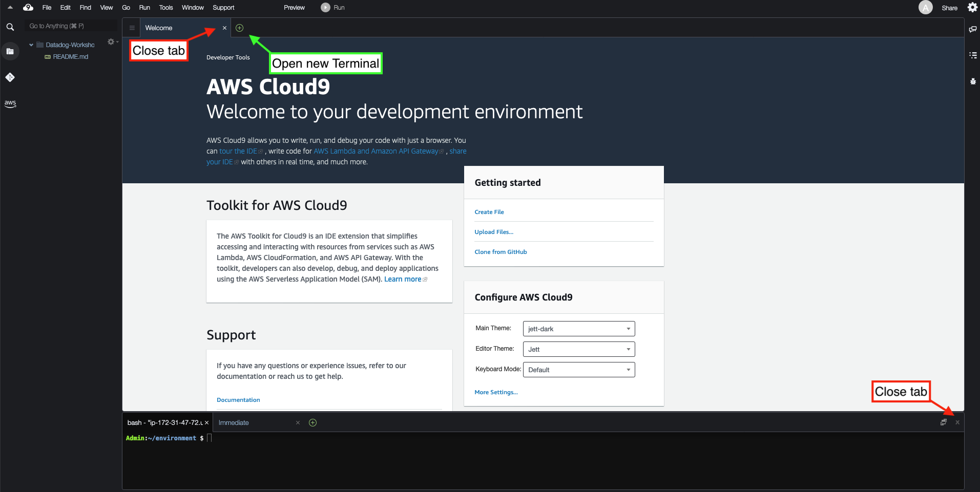Close the Welcome tab with the x

point(224,28)
